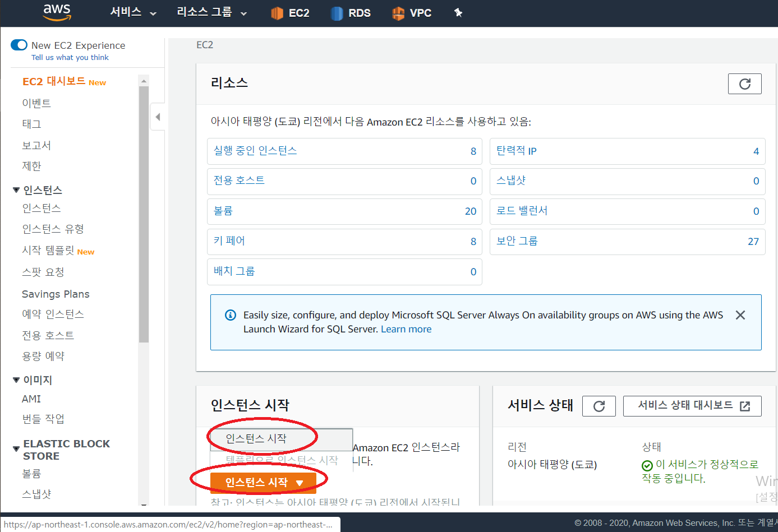Image resolution: width=778 pixels, height=532 pixels.
Task: Open 인스턴스 list item in sidebar
Action: [41, 208]
